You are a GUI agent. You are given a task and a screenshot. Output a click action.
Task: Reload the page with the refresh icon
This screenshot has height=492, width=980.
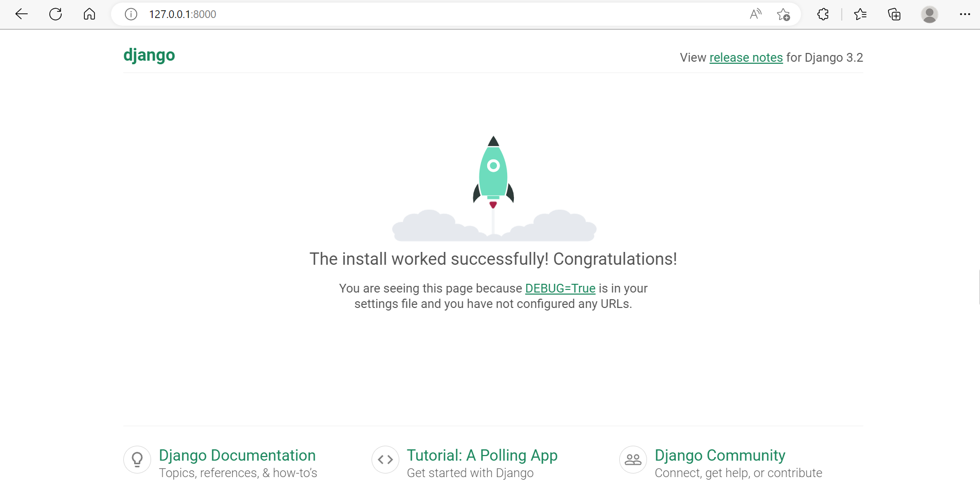point(56,14)
